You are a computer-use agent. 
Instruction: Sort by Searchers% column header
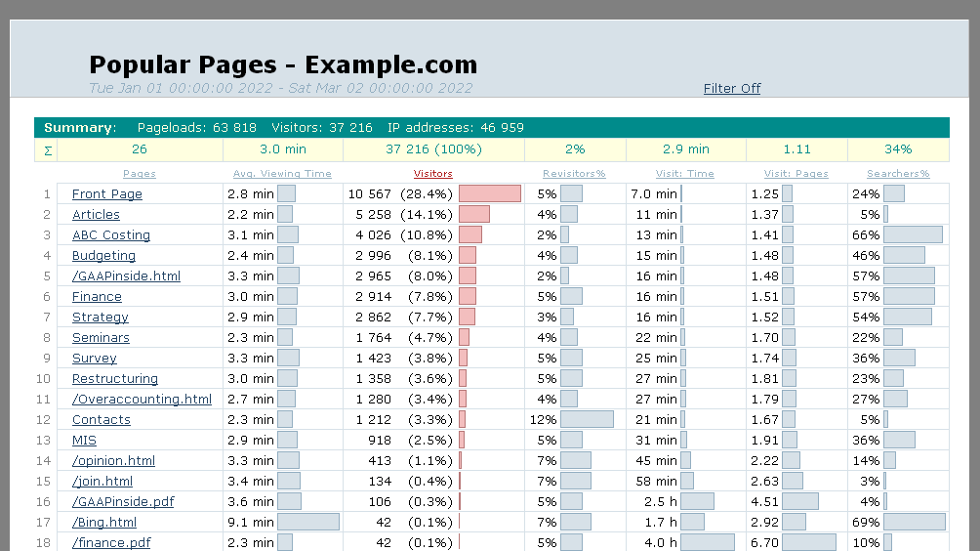[x=898, y=174]
